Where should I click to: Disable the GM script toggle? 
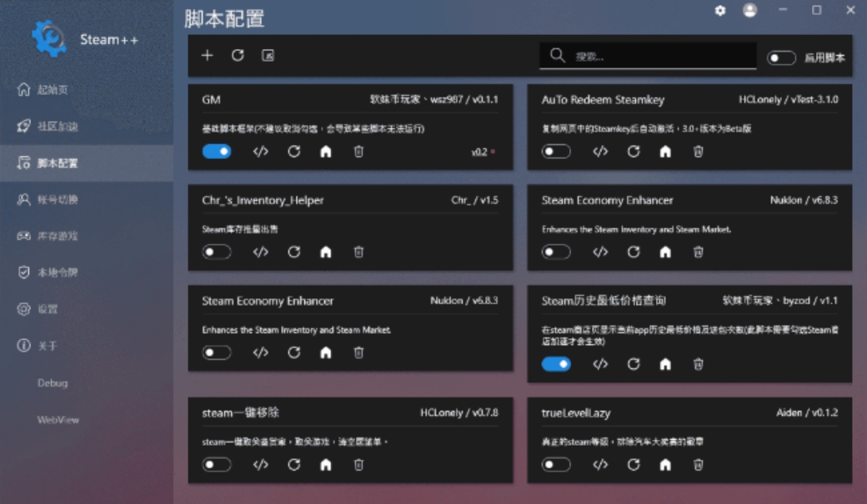[215, 152]
